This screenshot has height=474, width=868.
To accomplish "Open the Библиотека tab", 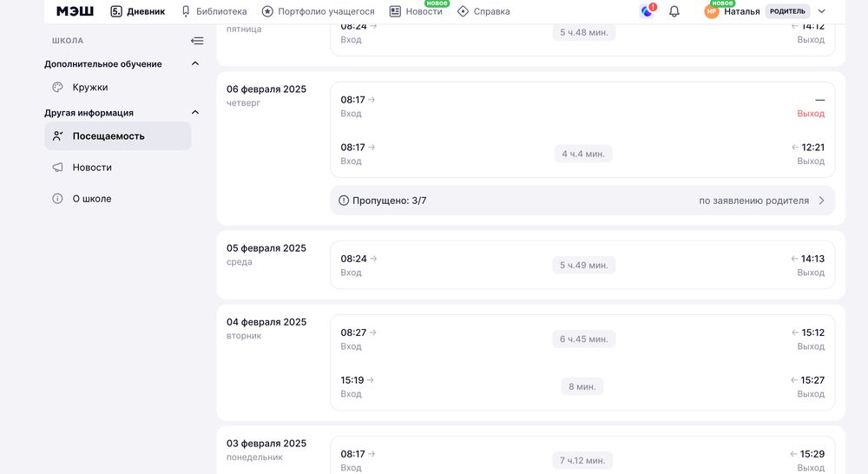I will tap(214, 11).
